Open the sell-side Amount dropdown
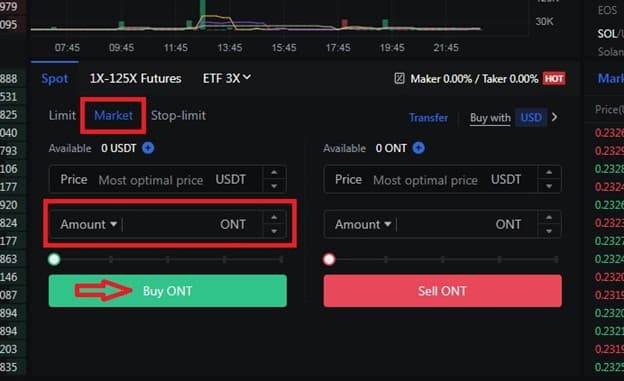 point(363,225)
